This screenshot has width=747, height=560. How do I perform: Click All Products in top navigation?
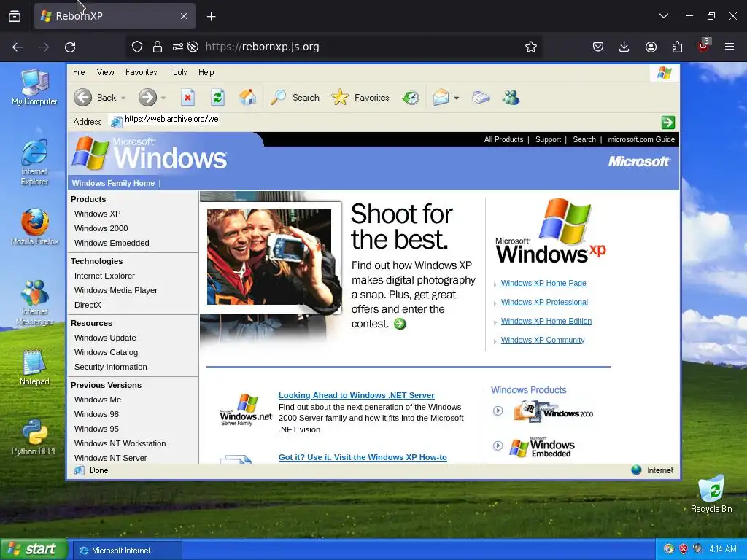click(x=503, y=139)
